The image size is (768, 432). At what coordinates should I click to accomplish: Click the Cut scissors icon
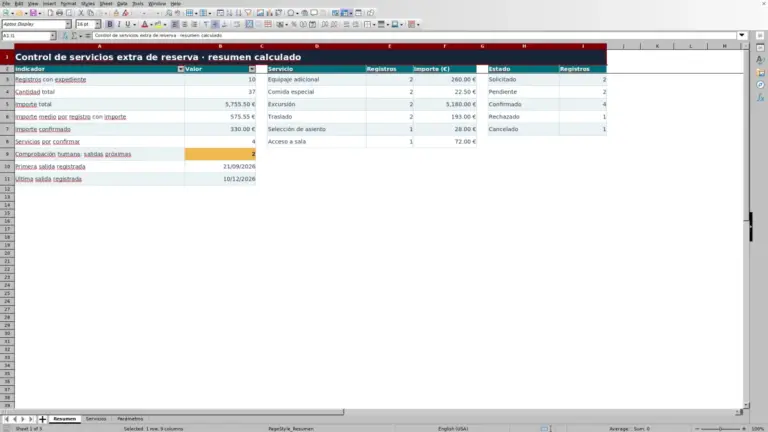(81, 13)
